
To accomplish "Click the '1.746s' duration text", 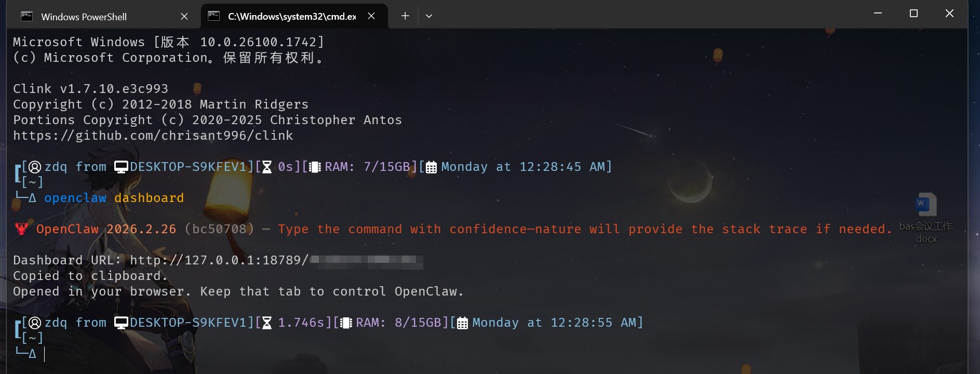I will coord(301,323).
